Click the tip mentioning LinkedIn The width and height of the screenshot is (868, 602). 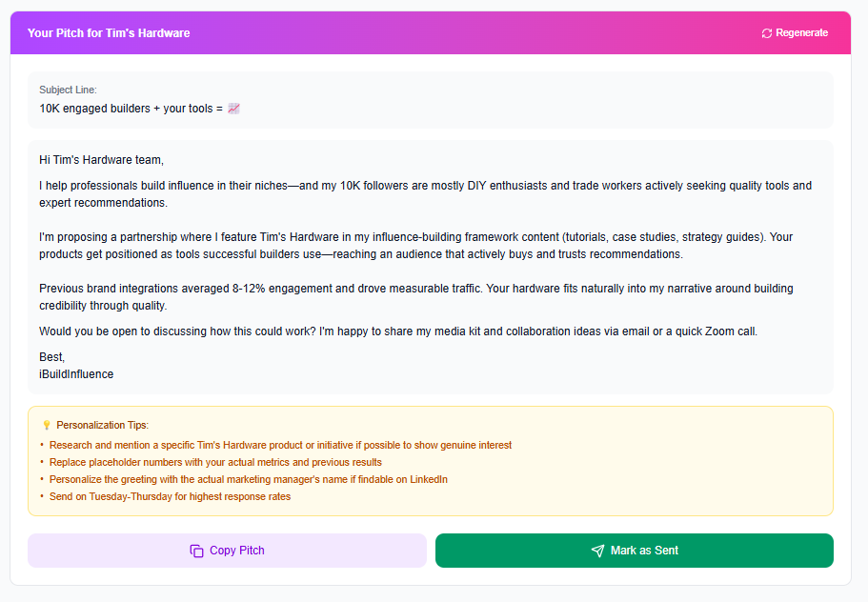click(248, 479)
